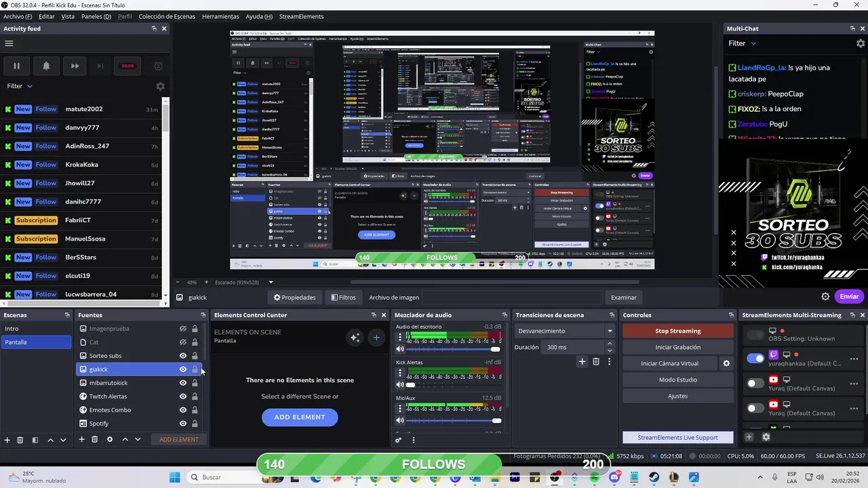This screenshot has width=868, height=488.
Task: Adjust Kick Alertas volume slider
Action: click(x=453, y=385)
